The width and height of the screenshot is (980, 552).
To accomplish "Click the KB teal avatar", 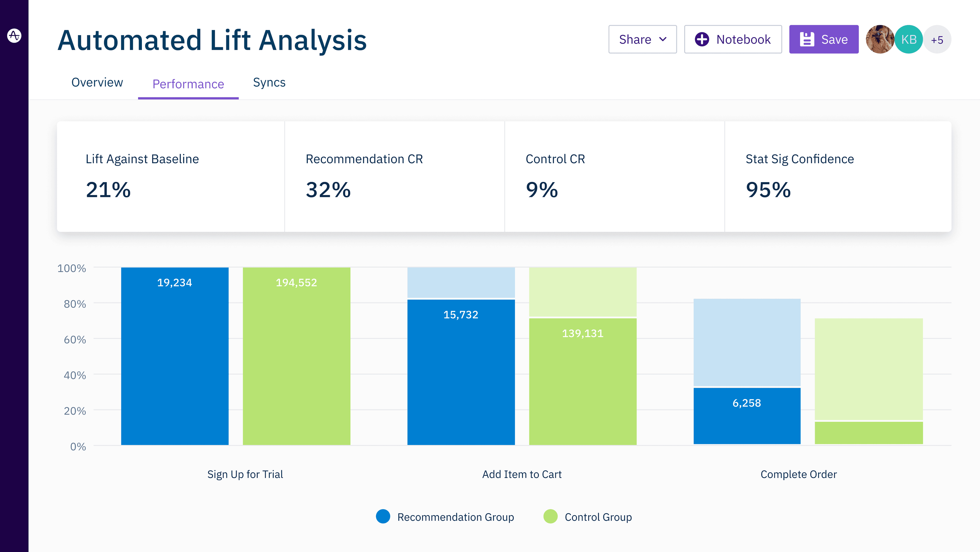I will 909,39.
